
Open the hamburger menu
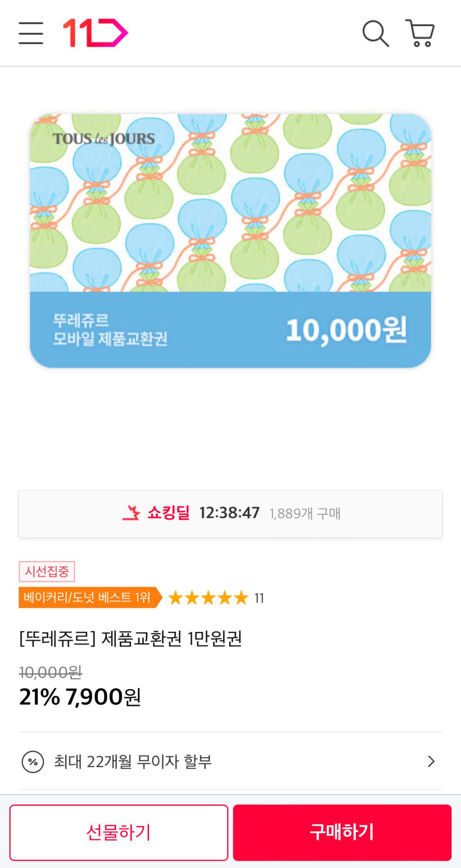pos(31,33)
